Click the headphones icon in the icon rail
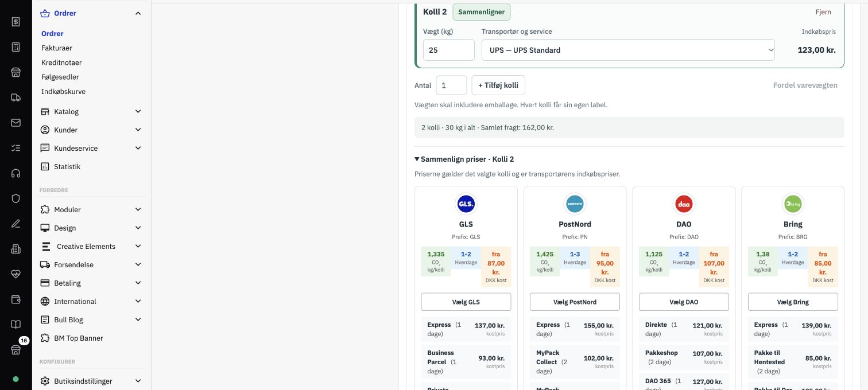Viewport: 868px width, 390px height. coord(15,173)
